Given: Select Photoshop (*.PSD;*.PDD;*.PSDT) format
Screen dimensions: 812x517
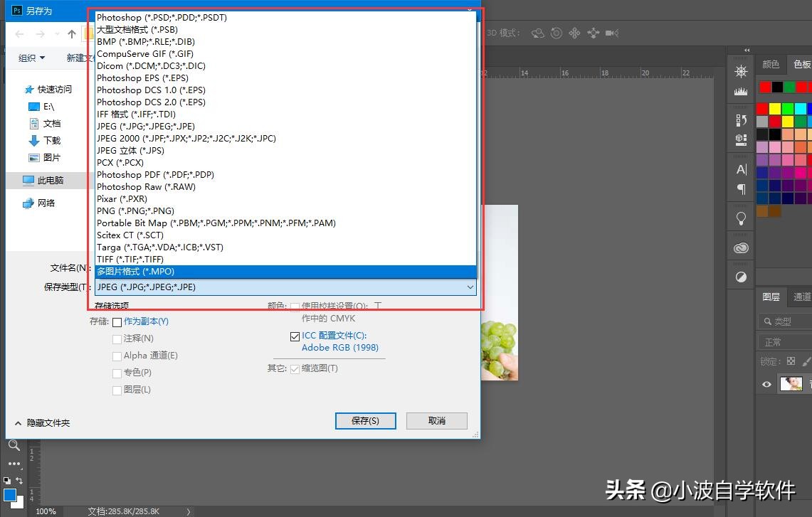Looking at the screenshot, I should coord(285,18).
